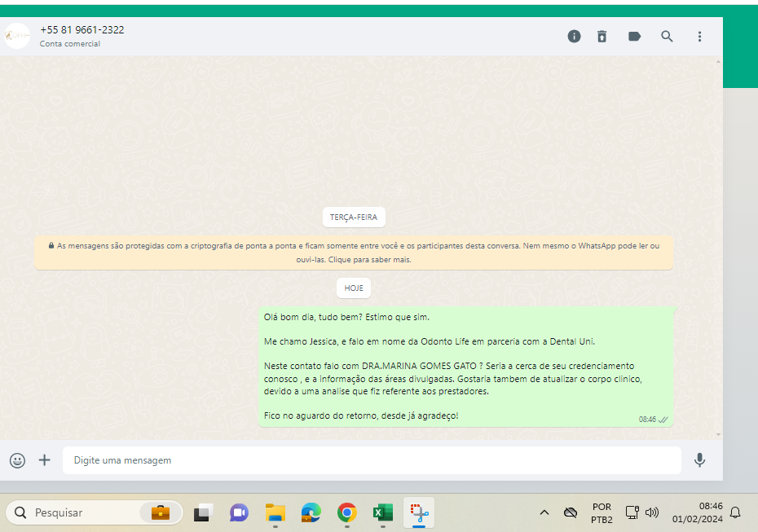Image resolution: width=758 pixels, height=532 pixels.
Task: Open notifications bell icon
Action: coord(735,512)
